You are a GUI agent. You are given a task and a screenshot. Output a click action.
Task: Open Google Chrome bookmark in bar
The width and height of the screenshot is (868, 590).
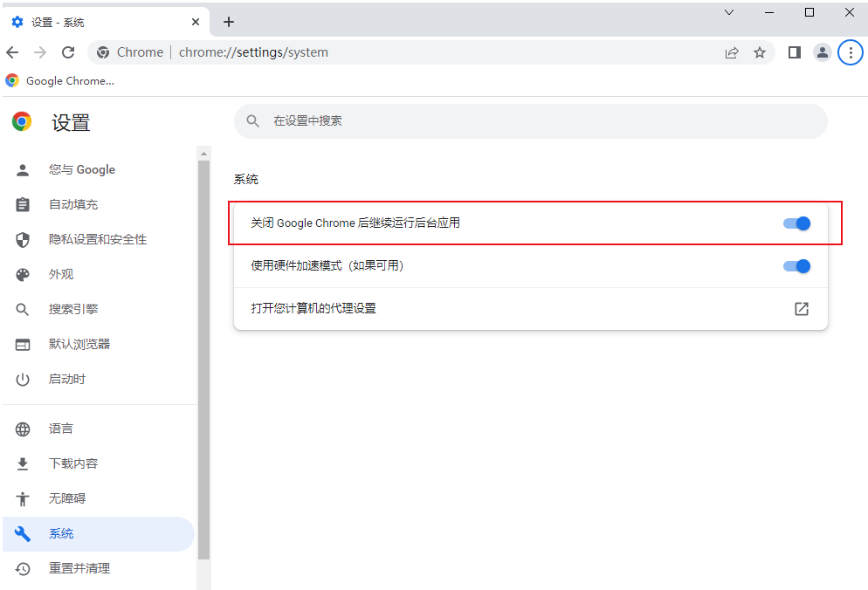(59, 81)
